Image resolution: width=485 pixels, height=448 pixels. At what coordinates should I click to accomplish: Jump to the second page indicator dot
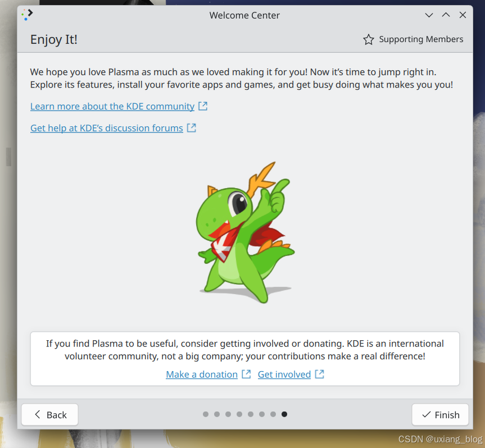217,414
